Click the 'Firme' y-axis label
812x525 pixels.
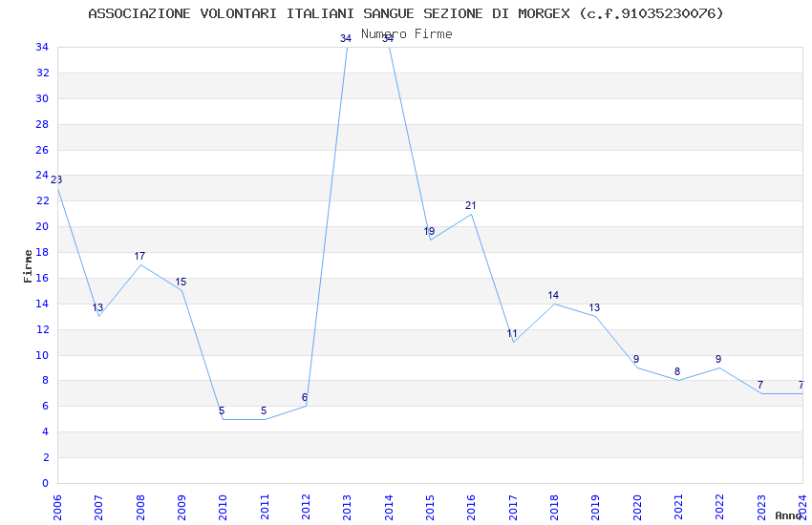28,266
